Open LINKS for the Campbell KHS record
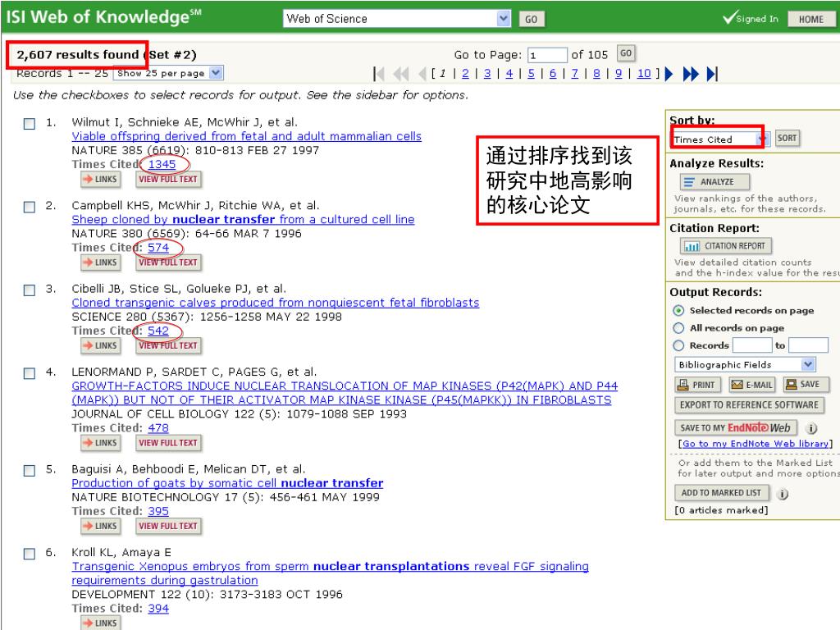 point(100,262)
